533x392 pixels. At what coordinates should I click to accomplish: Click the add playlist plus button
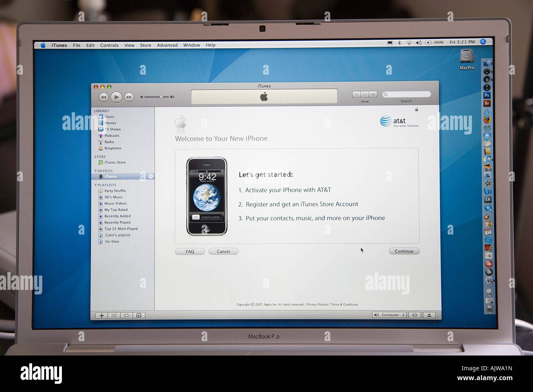101,315
